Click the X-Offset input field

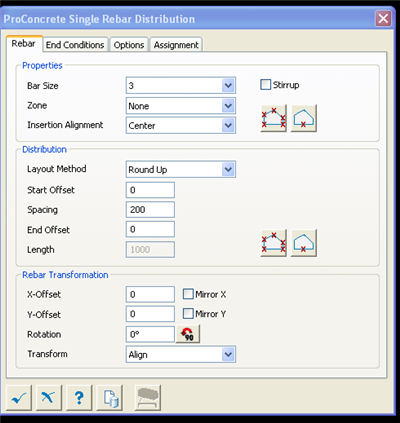pos(150,294)
